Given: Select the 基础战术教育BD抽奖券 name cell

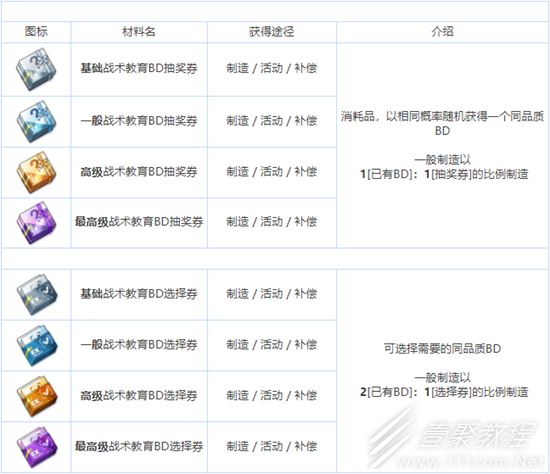Looking at the screenshot, I should click(139, 68).
